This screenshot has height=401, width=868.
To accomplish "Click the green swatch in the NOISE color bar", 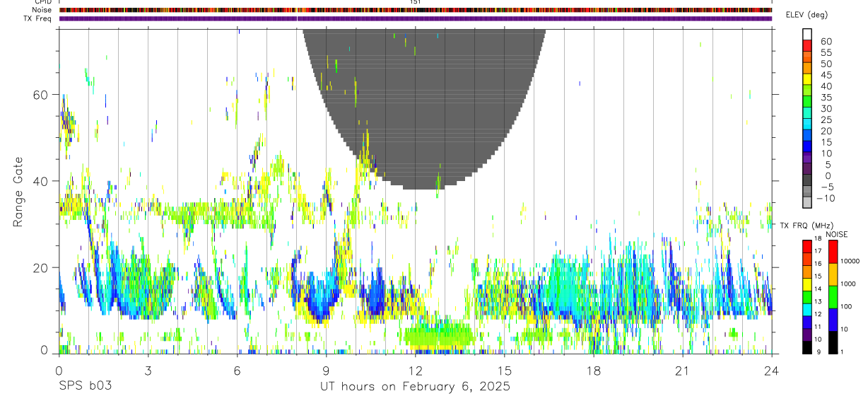I will pyautogui.click(x=833, y=297).
